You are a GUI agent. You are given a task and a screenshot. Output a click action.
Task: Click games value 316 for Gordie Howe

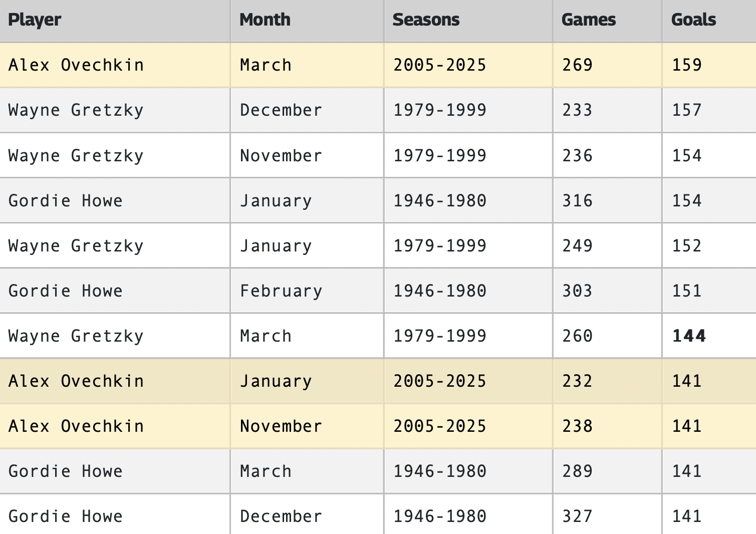pos(577,200)
